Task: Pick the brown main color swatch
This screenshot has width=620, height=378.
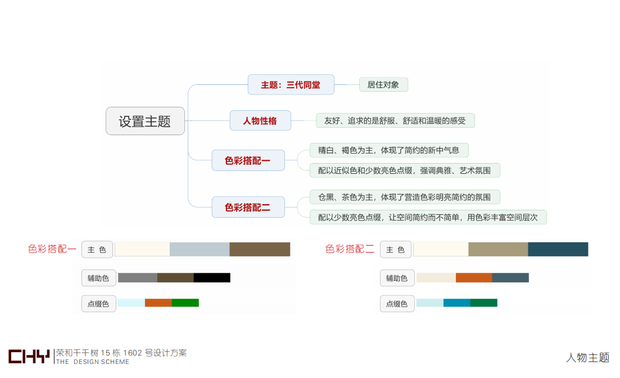Action: 260,249
